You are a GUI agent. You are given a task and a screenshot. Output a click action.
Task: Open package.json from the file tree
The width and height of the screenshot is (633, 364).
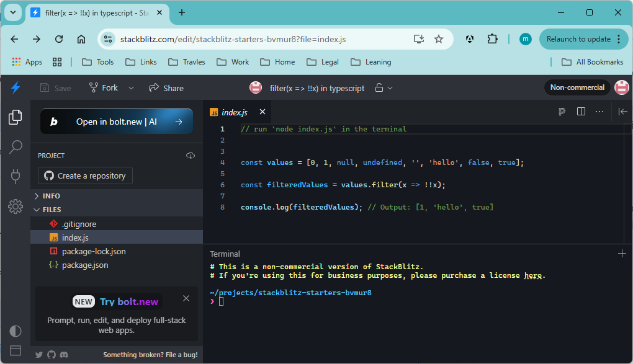point(84,265)
